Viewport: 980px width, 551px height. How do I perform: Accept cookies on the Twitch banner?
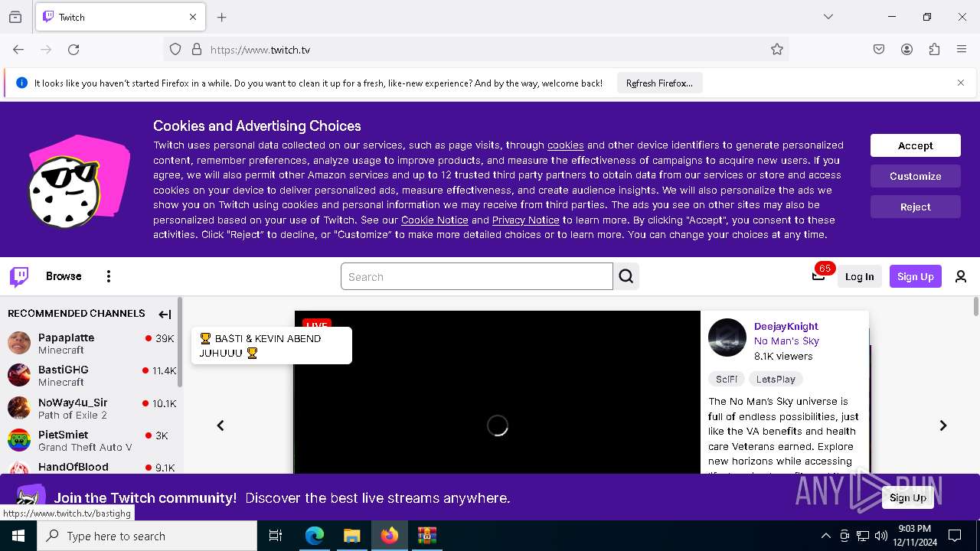tap(916, 145)
